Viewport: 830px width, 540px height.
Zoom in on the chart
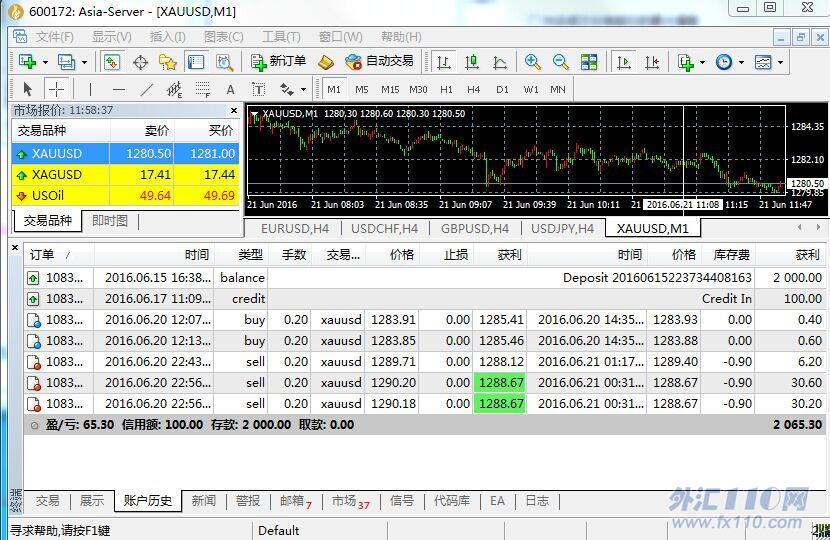[533, 62]
